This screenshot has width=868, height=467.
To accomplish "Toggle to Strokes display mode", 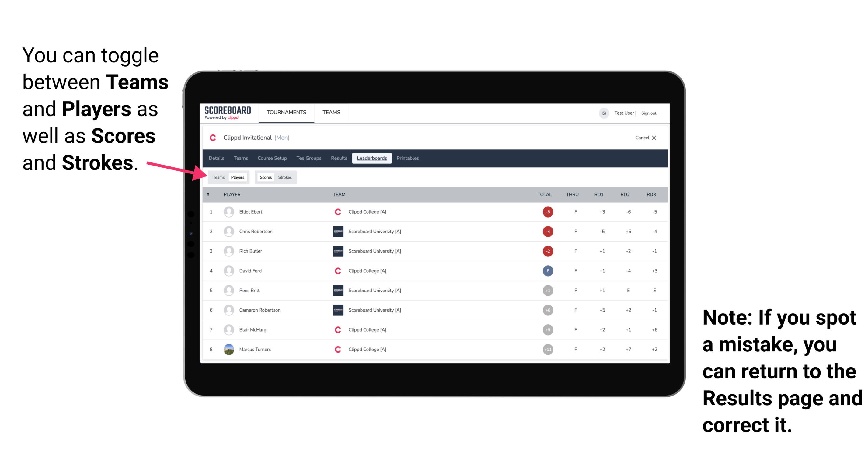I will click(286, 177).
